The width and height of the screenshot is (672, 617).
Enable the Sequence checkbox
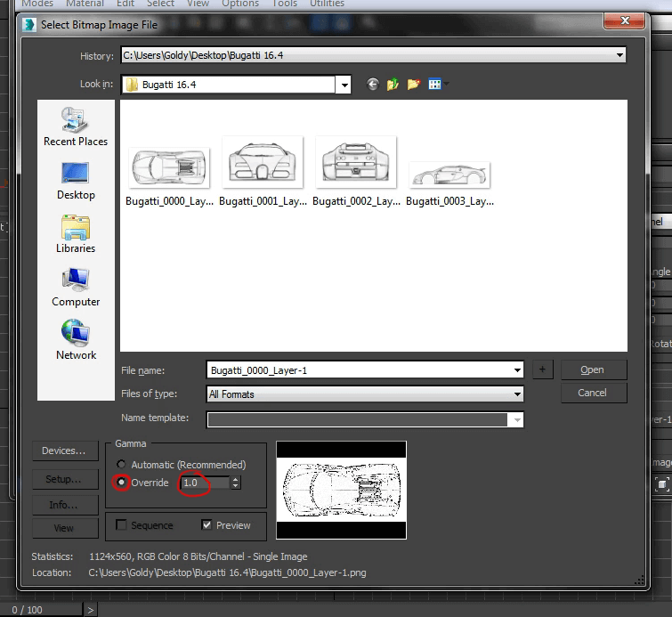click(122, 525)
